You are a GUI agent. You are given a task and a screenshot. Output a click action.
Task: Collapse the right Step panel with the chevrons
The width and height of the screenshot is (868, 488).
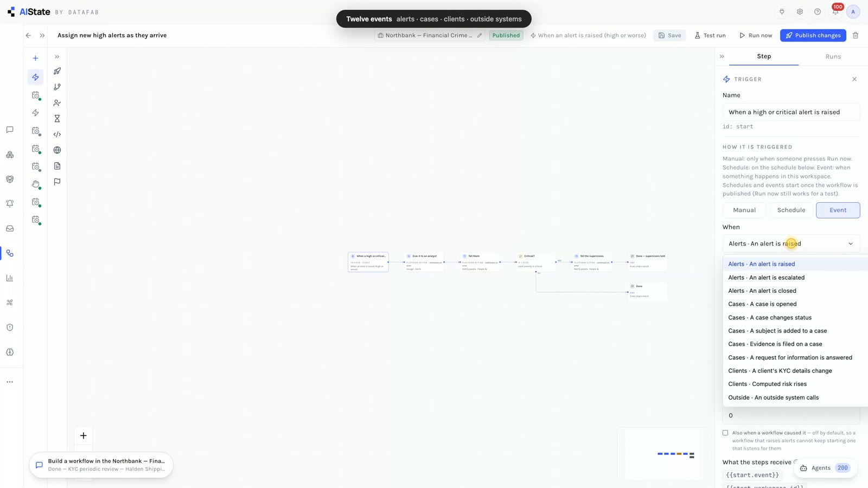tap(722, 56)
